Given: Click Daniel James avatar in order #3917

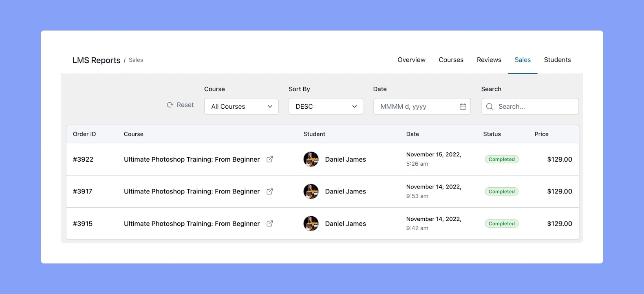Looking at the screenshot, I should (x=311, y=191).
